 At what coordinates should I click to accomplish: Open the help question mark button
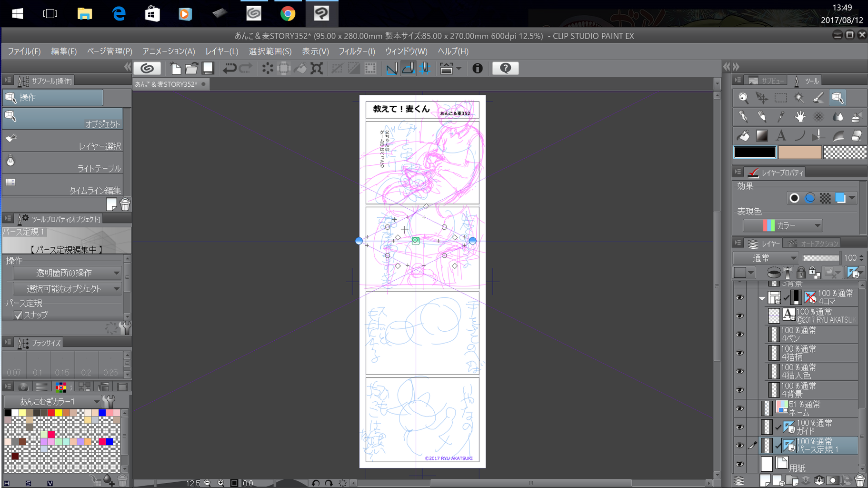pos(505,68)
